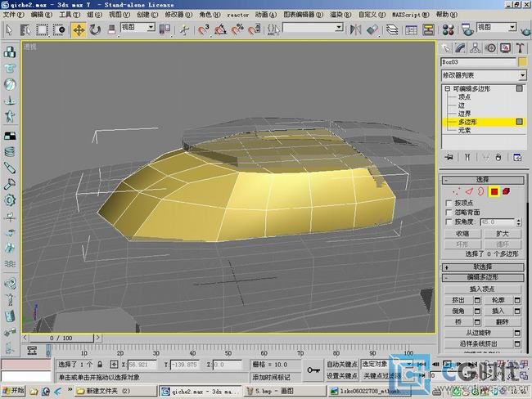Viewport: 532px width, 399px height.
Task: Collapse the 选择 rollout
Action: (x=482, y=180)
